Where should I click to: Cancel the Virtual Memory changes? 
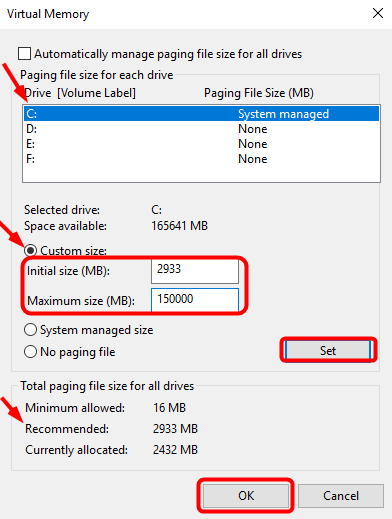click(341, 496)
